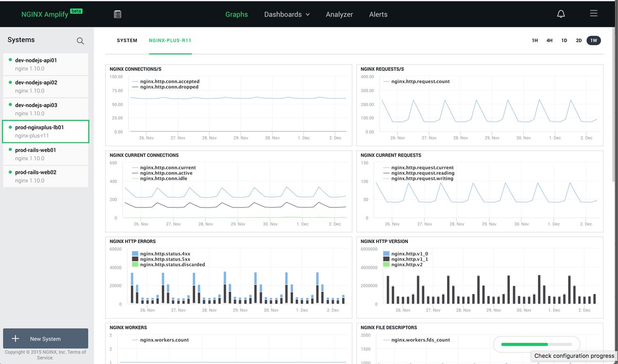Click NGINX CONNECTIONS/S chart title
This screenshot has height=364, width=618.
point(136,69)
